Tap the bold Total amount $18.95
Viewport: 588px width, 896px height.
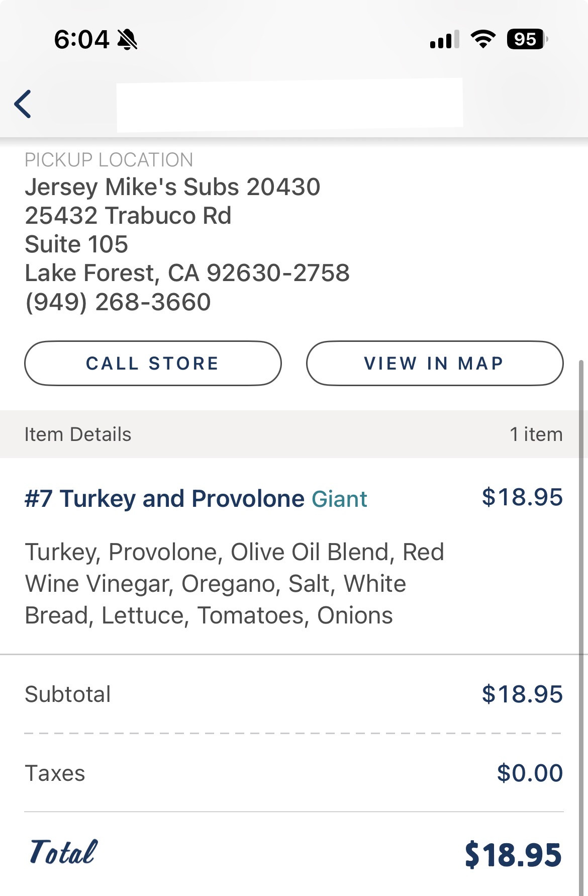point(513,855)
